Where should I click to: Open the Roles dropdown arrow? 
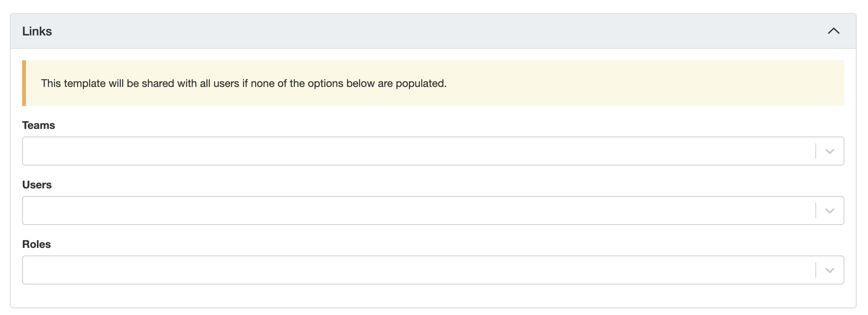[x=829, y=270]
